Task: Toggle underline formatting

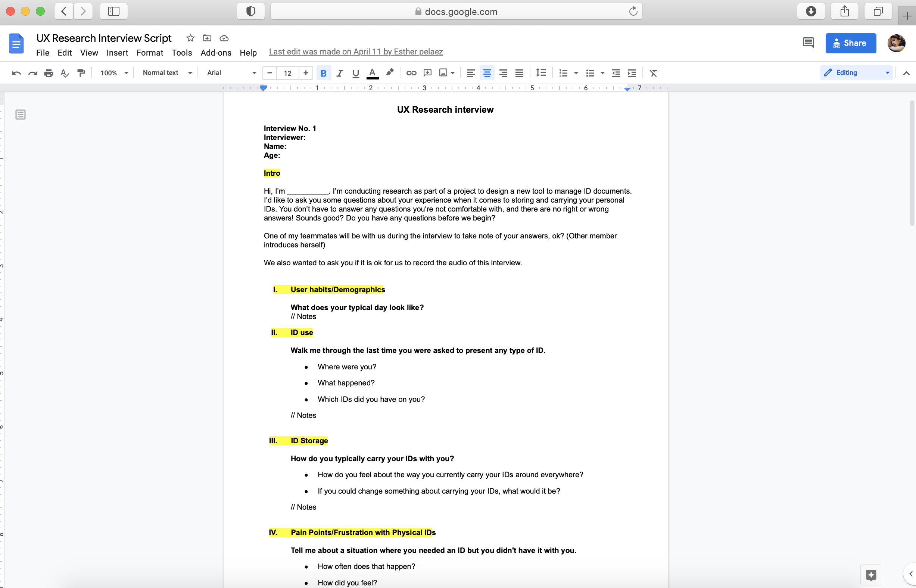Action: (356, 73)
